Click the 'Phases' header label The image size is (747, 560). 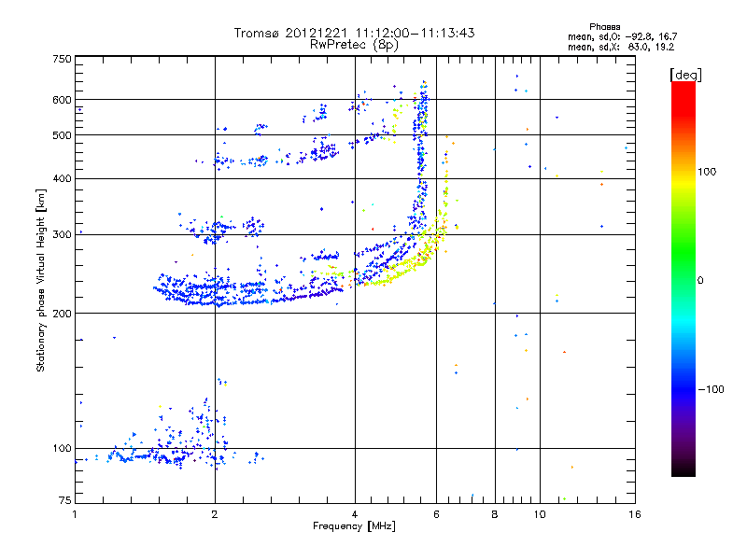pyautogui.click(x=604, y=27)
